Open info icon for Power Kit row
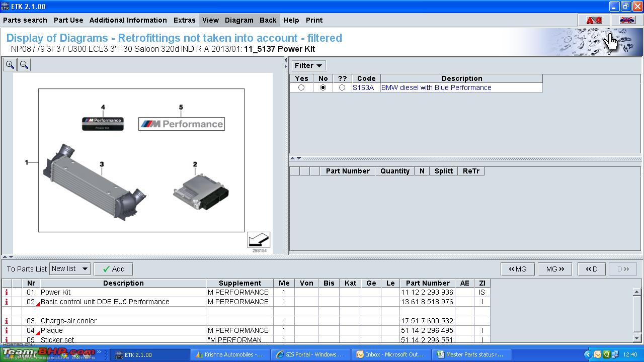 click(7, 292)
